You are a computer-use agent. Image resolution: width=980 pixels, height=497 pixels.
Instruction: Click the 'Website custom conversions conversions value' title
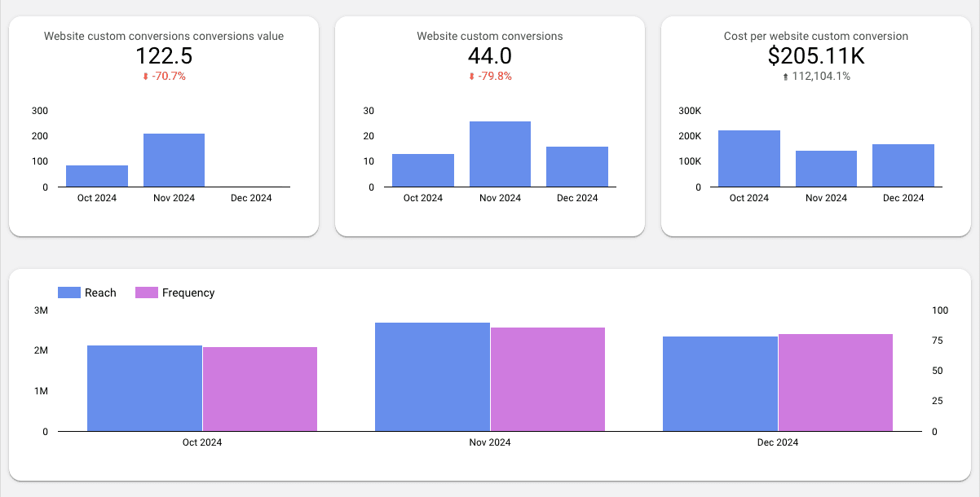coord(164,36)
